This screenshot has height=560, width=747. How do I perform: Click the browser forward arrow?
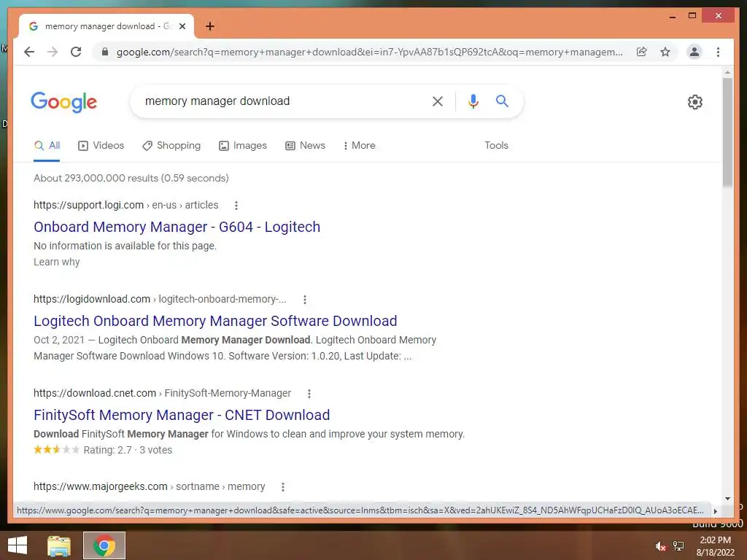pyautogui.click(x=53, y=52)
